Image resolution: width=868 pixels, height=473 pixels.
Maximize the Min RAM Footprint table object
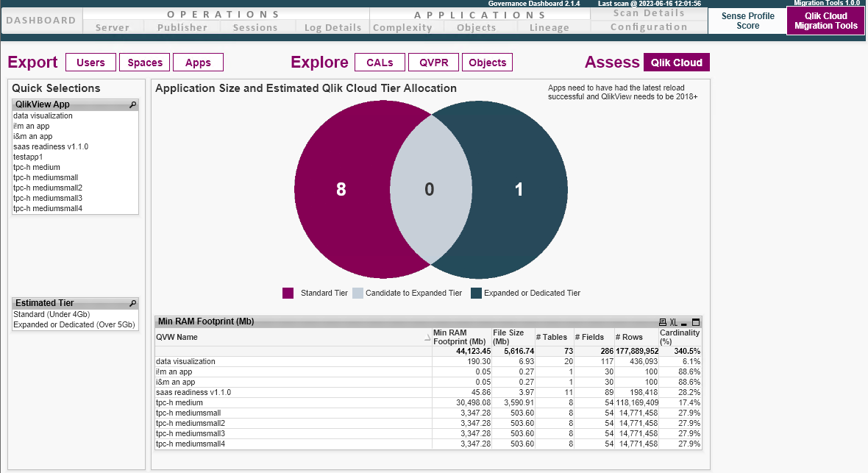[x=696, y=322]
